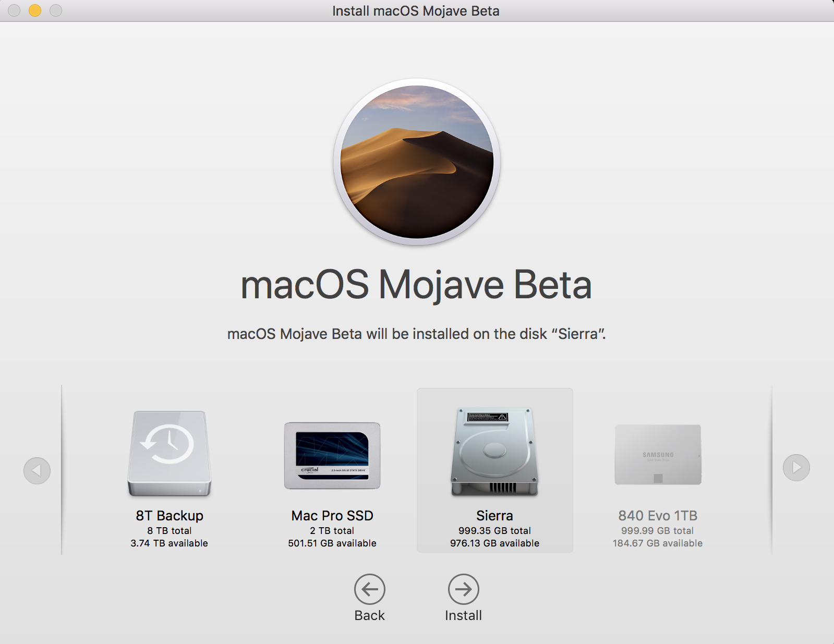Viewport: 834px width, 644px height.
Task: Click the left arrow to show previous disks
Action: (37, 471)
